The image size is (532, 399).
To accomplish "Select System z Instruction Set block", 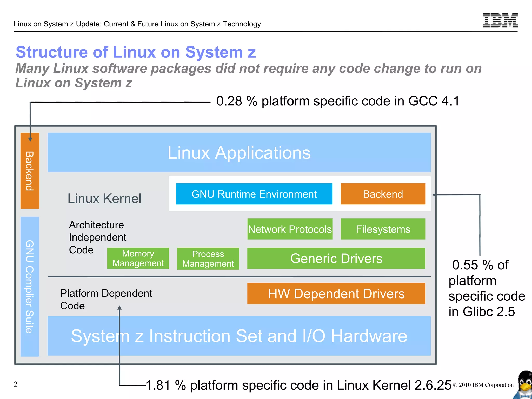I will tap(239, 336).
